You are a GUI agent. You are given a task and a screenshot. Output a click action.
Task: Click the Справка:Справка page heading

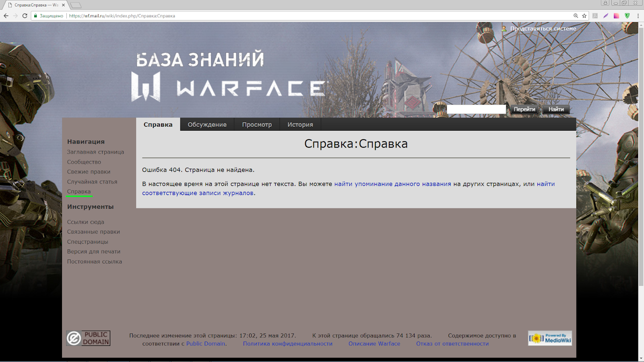click(356, 144)
